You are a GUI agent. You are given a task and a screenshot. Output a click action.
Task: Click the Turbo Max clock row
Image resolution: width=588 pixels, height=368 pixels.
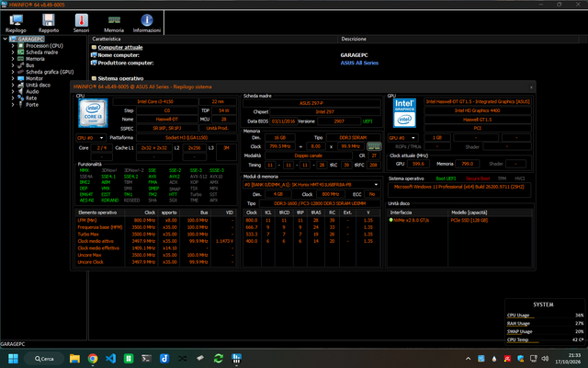click(x=156, y=235)
